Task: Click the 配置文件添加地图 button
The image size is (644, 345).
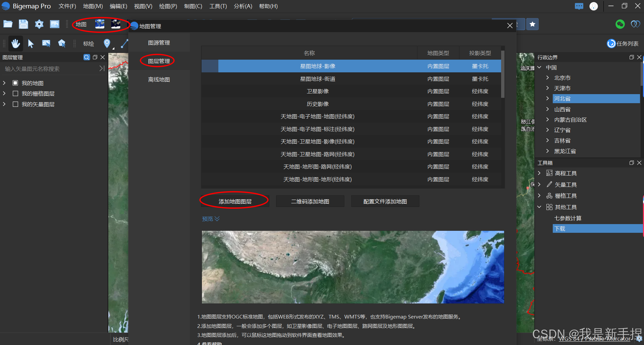Action: 385,201
